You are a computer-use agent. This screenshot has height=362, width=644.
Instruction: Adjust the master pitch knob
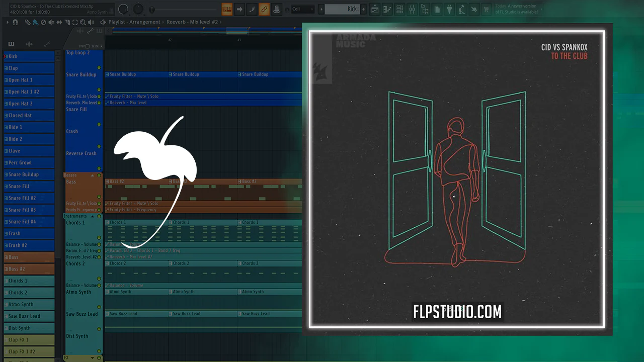[138, 9]
